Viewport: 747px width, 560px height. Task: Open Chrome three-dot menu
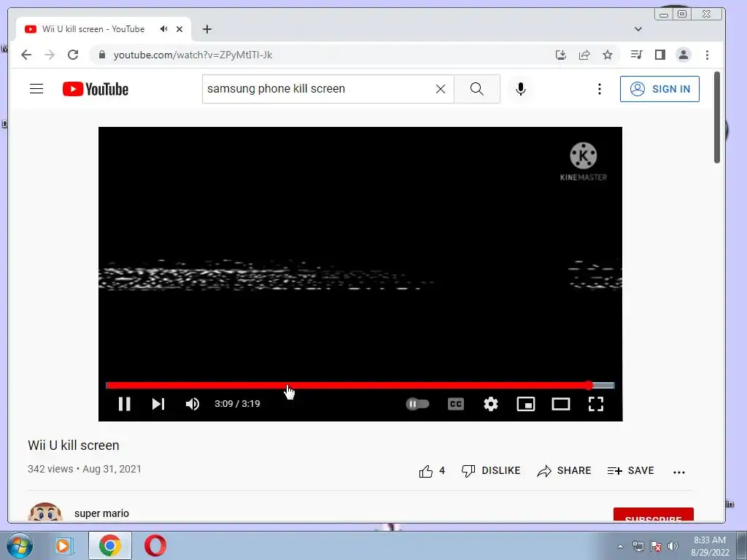point(707,55)
